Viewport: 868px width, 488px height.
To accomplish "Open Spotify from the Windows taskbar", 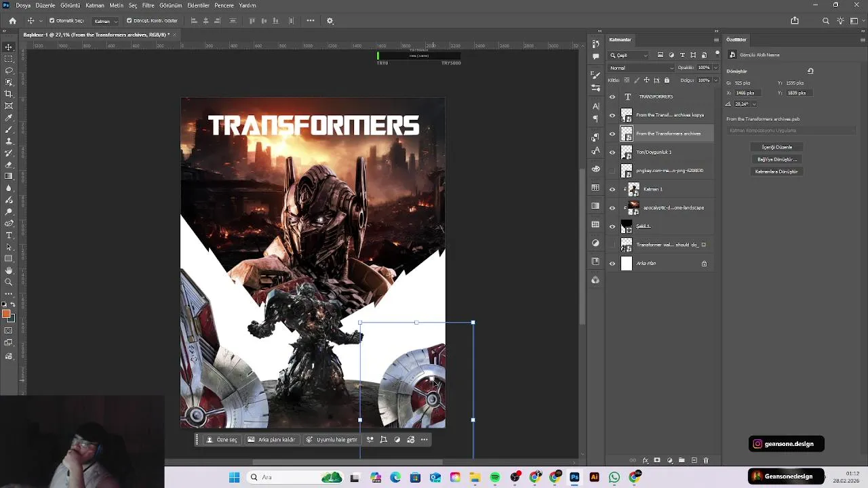I will pyautogui.click(x=495, y=477).
